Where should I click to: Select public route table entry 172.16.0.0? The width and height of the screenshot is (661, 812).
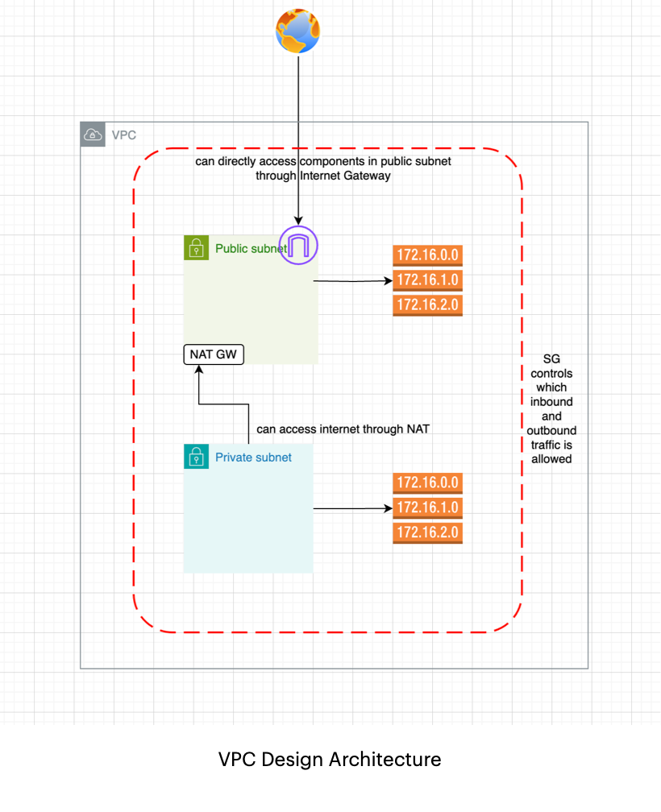pyautogui.click(x=427, y=255)
